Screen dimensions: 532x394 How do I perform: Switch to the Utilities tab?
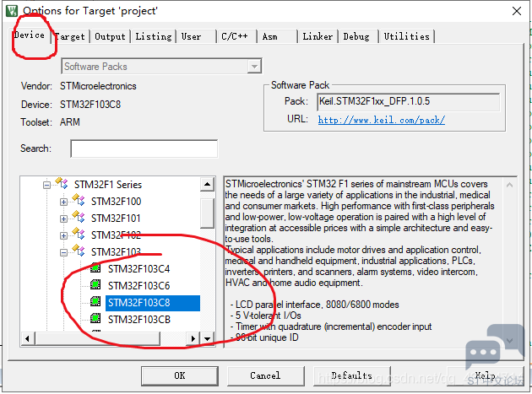coord(406,36)
